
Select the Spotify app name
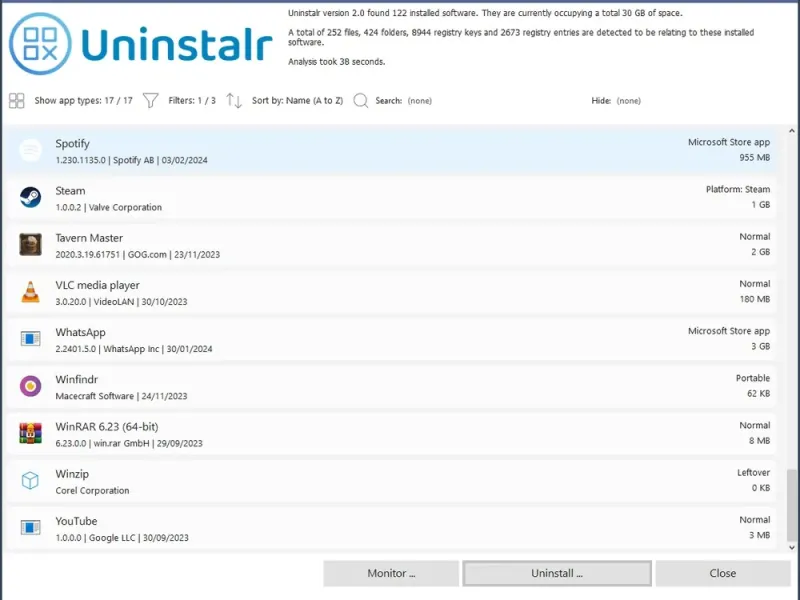click(x=72, y=144)
